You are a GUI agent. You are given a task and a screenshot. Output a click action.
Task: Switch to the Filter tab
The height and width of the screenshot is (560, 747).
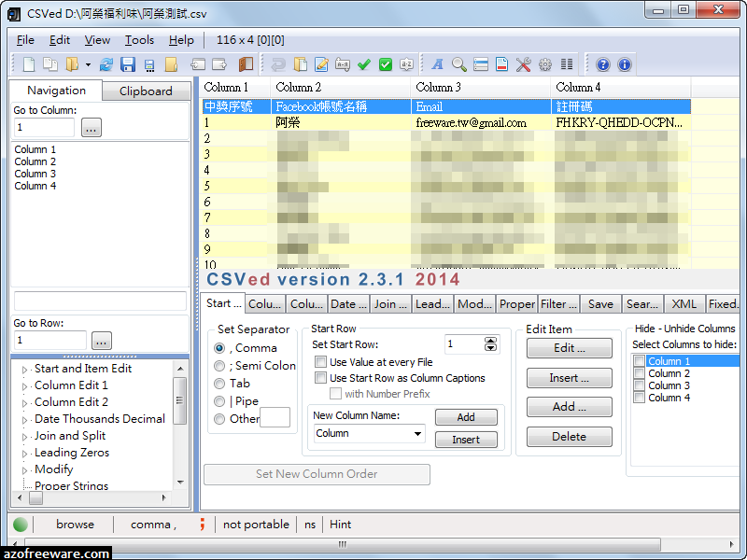point(558,304)
